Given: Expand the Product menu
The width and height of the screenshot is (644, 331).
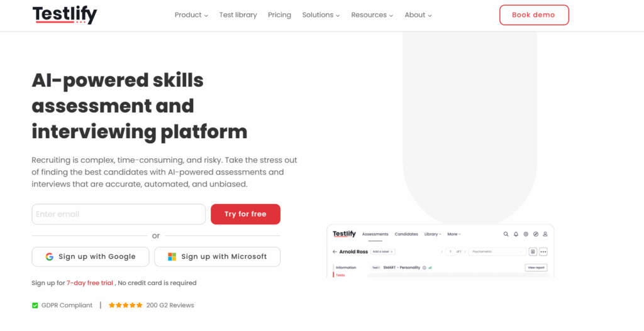Looking at the screenshot, I should [191, 15].
